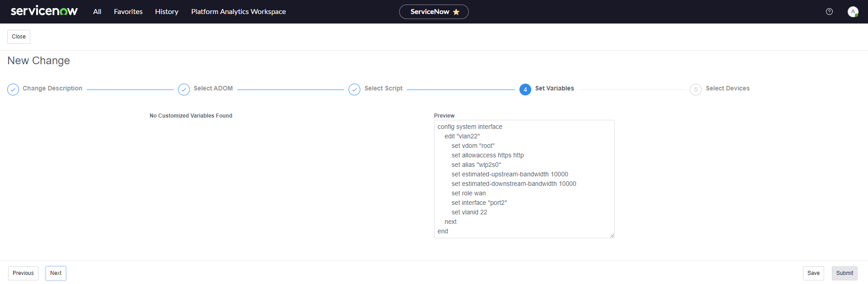
Task: Open the help question mark icon
Action: click(x=829, y=12)
